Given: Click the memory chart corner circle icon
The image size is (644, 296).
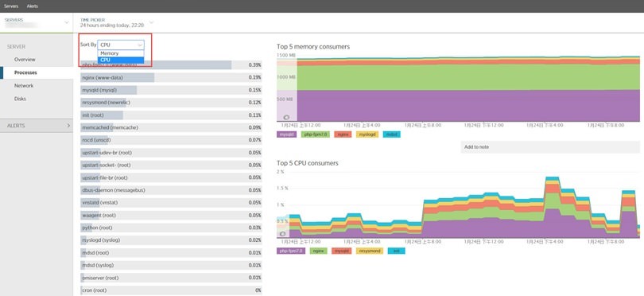Looking at the screenshot, I should pos(286,118).
